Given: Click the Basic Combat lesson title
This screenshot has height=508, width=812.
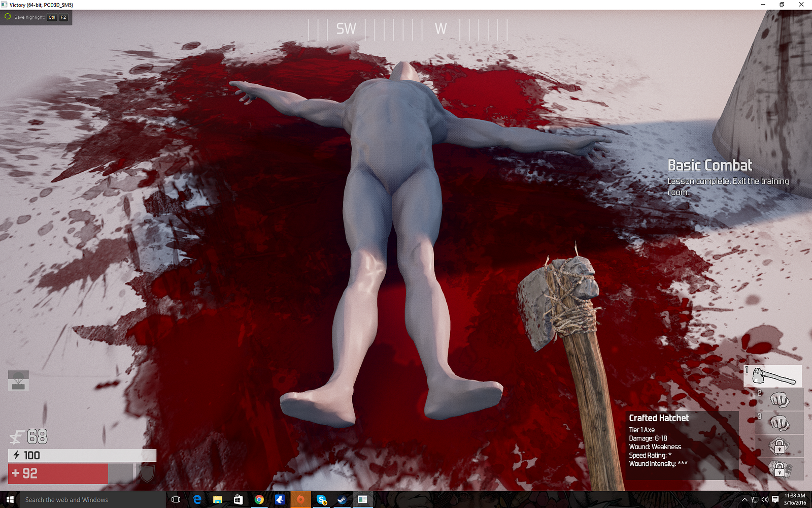Looking at the screenshot, I should [x=709, y=166].
